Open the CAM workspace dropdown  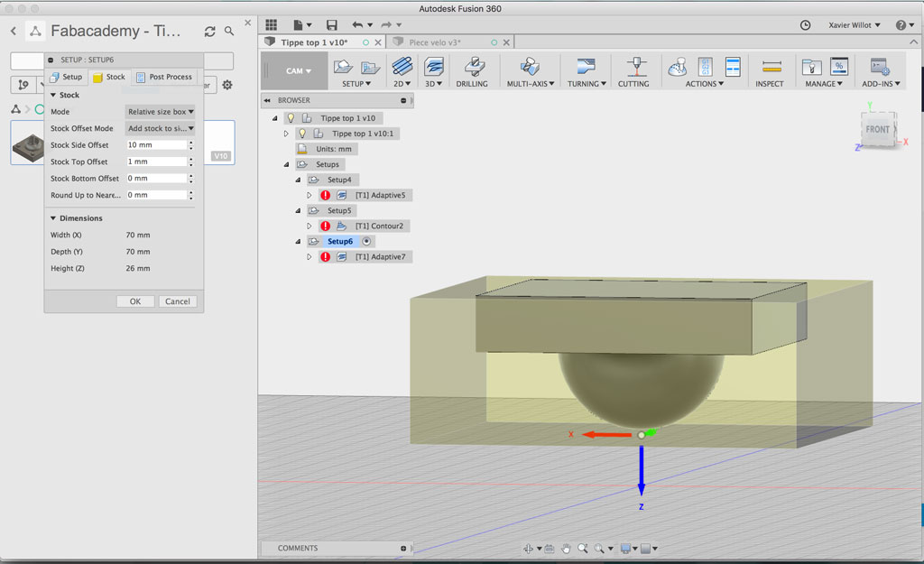[298, 70]
